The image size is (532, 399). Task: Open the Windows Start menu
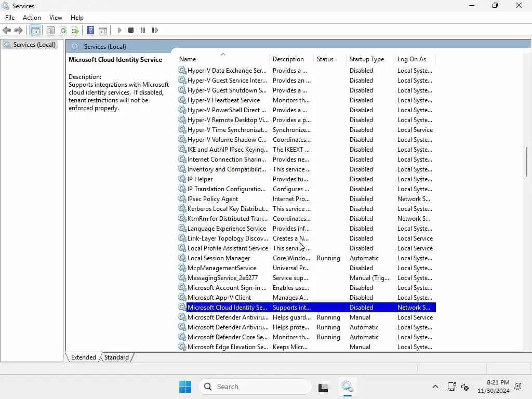click(x=185, y=387)
